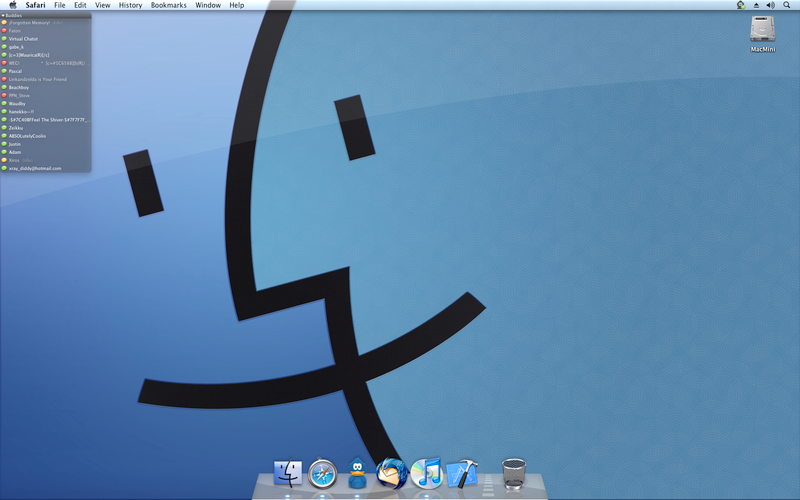Open Finder from the dock
Screen dimensions: 800x500
[x=288, y=473]
